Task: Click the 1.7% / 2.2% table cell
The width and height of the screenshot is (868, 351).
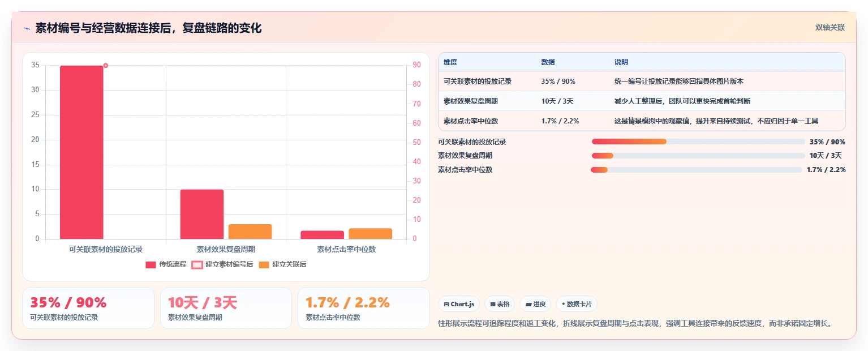Action: (560, 121)
